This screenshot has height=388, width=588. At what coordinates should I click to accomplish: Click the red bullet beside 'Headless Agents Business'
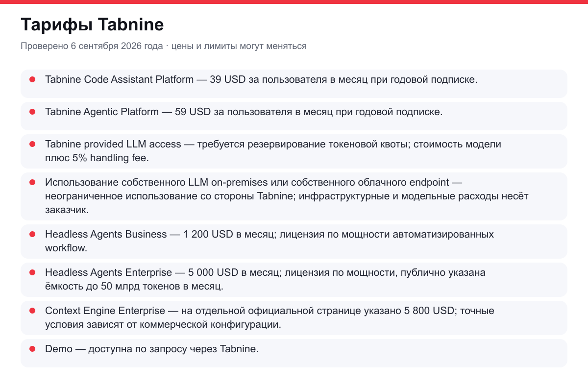pyautogui.click(x=32, y=234)
